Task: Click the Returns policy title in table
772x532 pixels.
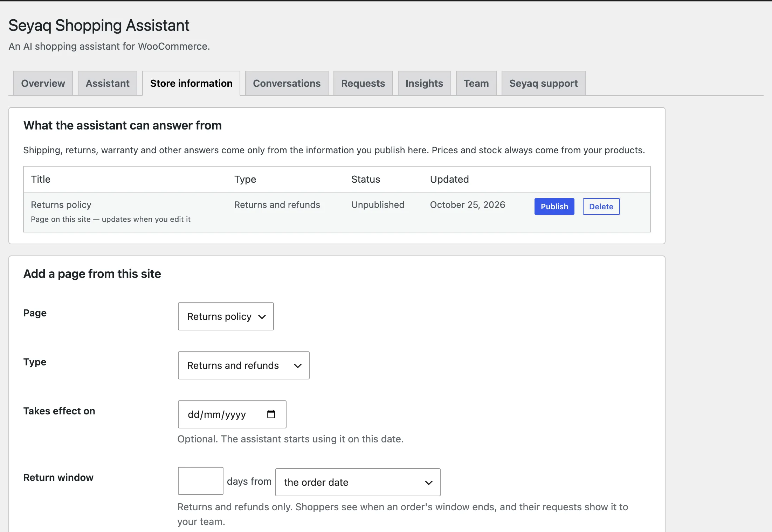Action: tap(61, 205)
